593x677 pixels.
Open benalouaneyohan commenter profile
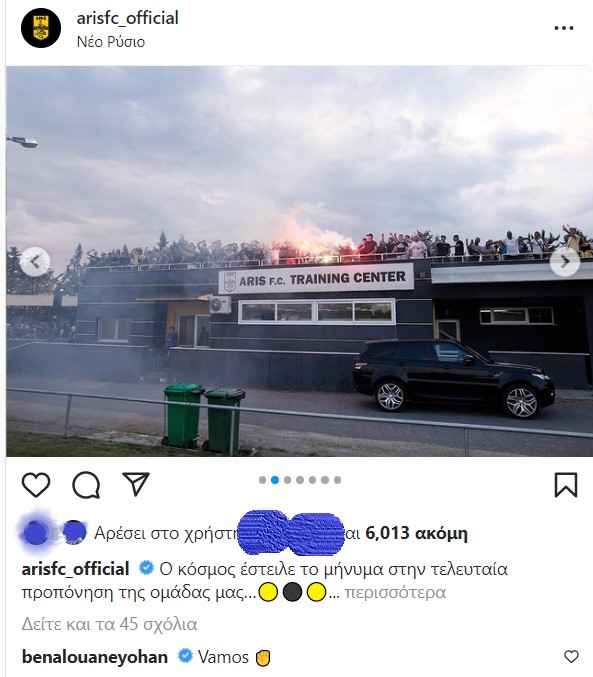[95, 657]
